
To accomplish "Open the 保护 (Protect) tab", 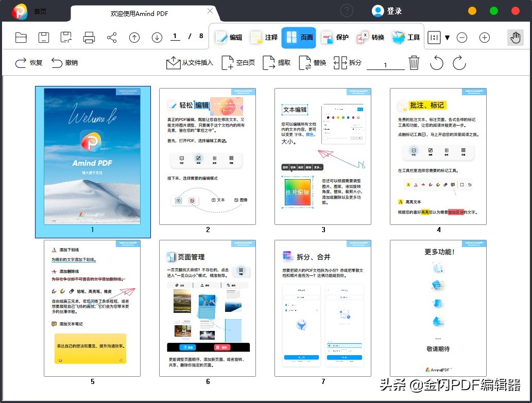I will coord(335,37).
